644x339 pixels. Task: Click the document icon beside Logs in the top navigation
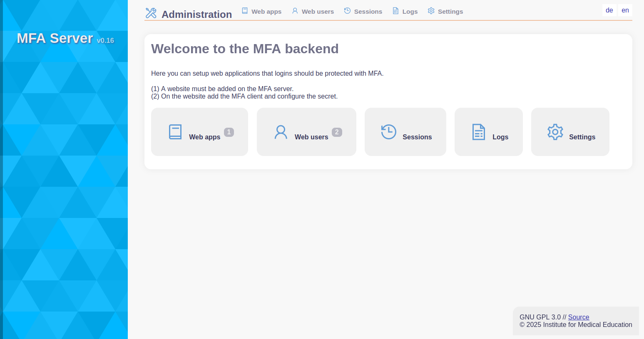point(395,11)
